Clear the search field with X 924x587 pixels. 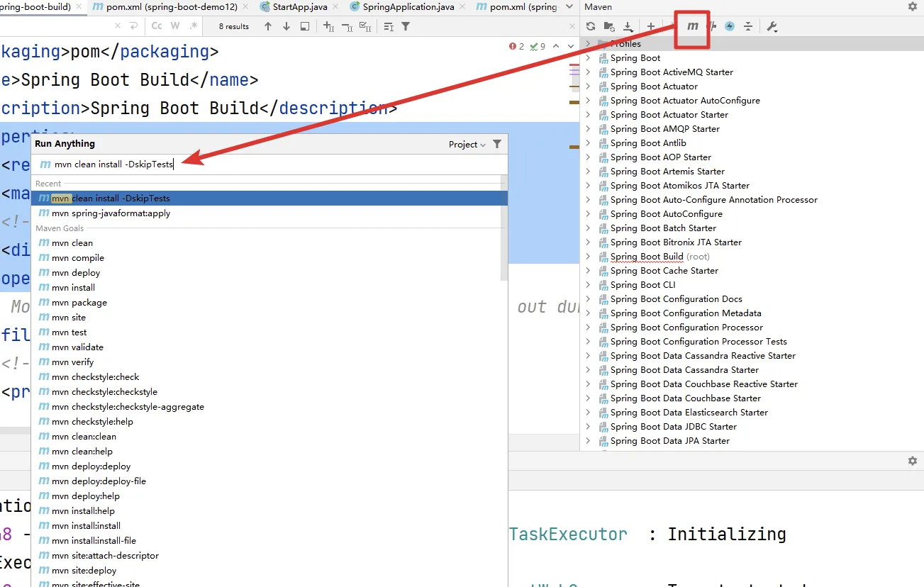[x=118, y=26]
